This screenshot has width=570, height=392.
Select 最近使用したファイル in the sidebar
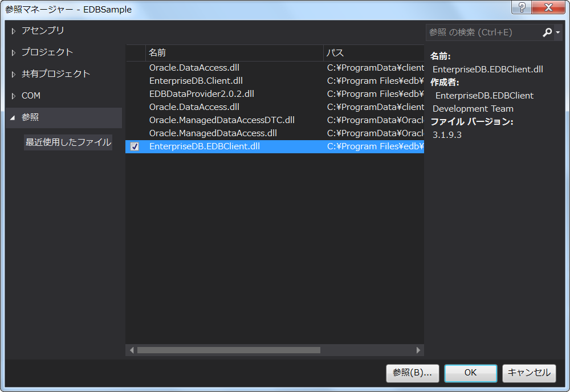coord(68,142)
